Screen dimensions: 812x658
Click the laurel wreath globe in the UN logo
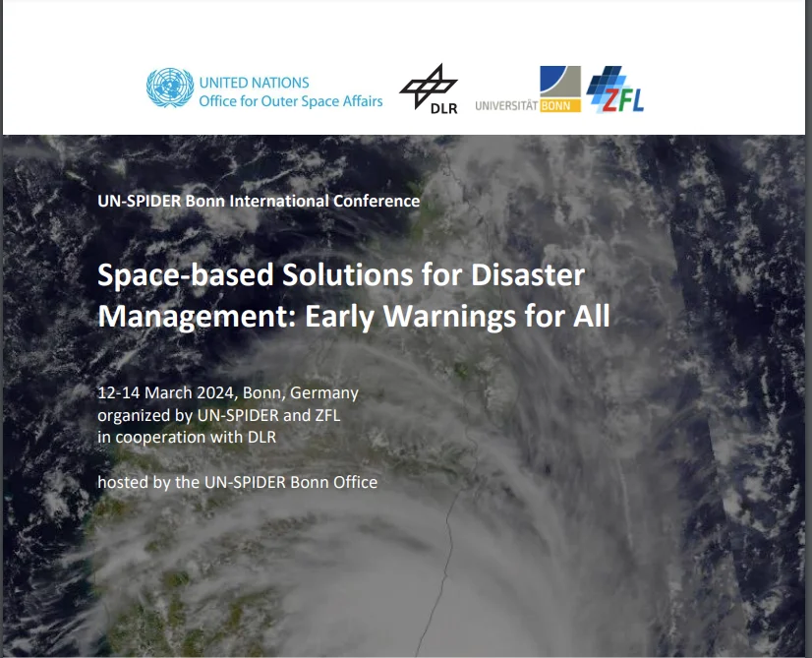(x=169, y=90)
